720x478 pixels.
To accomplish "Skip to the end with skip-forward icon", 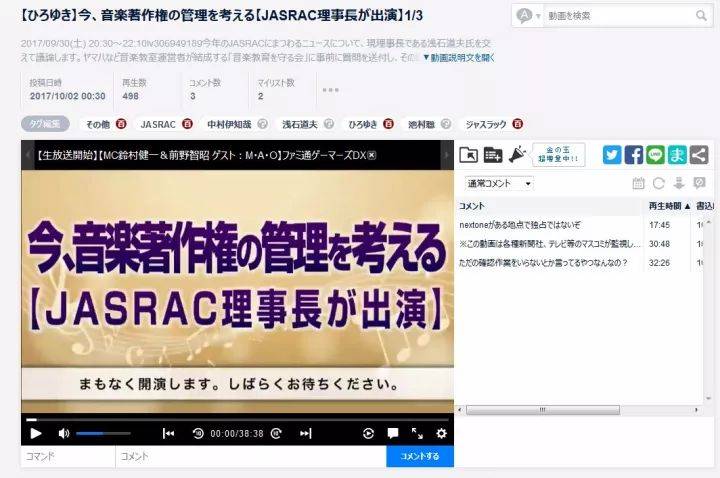I will pos(305,433).
